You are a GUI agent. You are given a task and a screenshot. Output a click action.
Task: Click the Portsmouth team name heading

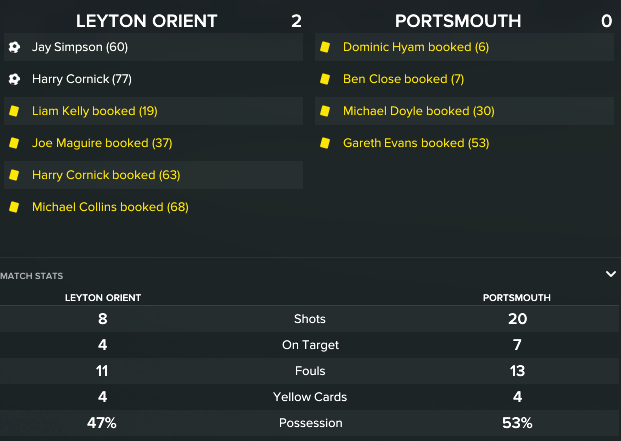pos(457,21)
